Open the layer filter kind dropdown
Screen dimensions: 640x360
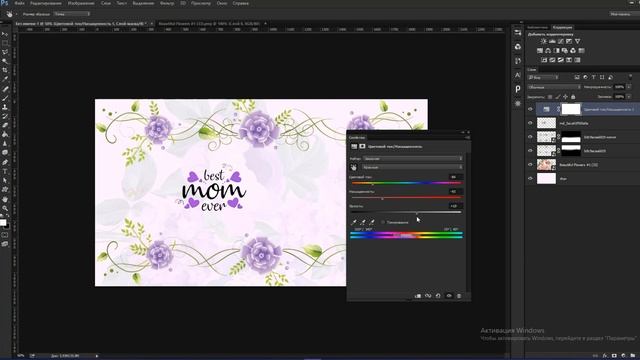pos(543,77)
